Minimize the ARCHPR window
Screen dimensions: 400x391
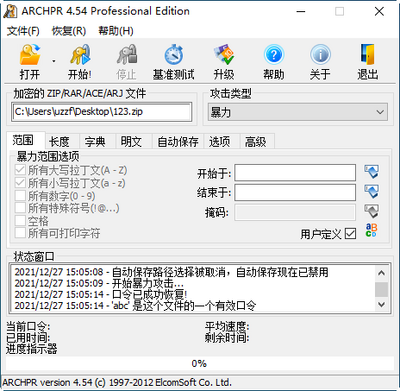pyautogui.click(x=301, y=11)
